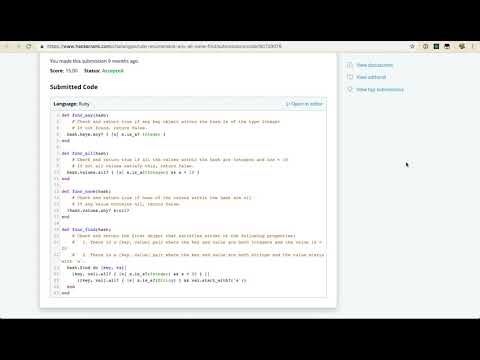The height and width of the screenshot is (360, 480).
Task: Click the View discussions icon
Action: point(350,65)
